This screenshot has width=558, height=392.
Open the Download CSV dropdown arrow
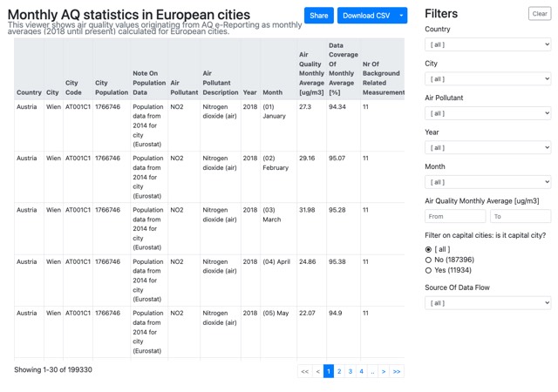pos(401,16)
